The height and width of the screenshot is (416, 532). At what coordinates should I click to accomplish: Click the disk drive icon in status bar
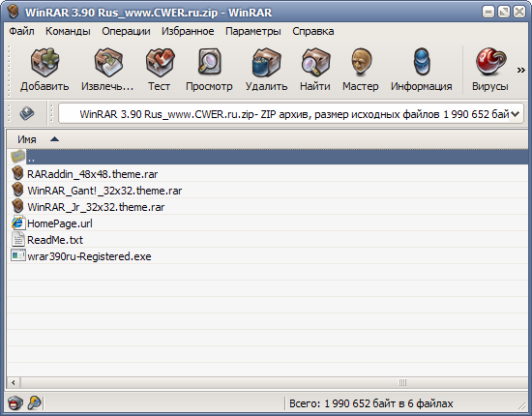tap(15, 403)
